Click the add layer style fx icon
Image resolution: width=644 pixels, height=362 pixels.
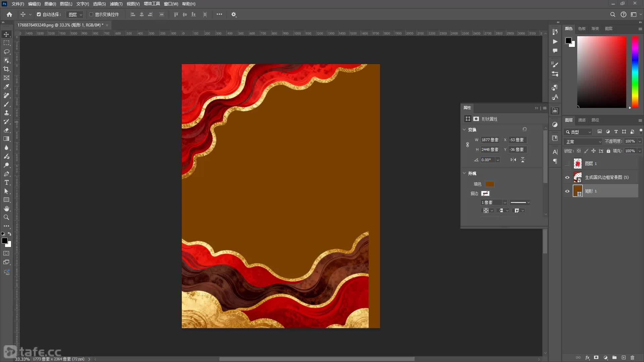tap(587, 358)
